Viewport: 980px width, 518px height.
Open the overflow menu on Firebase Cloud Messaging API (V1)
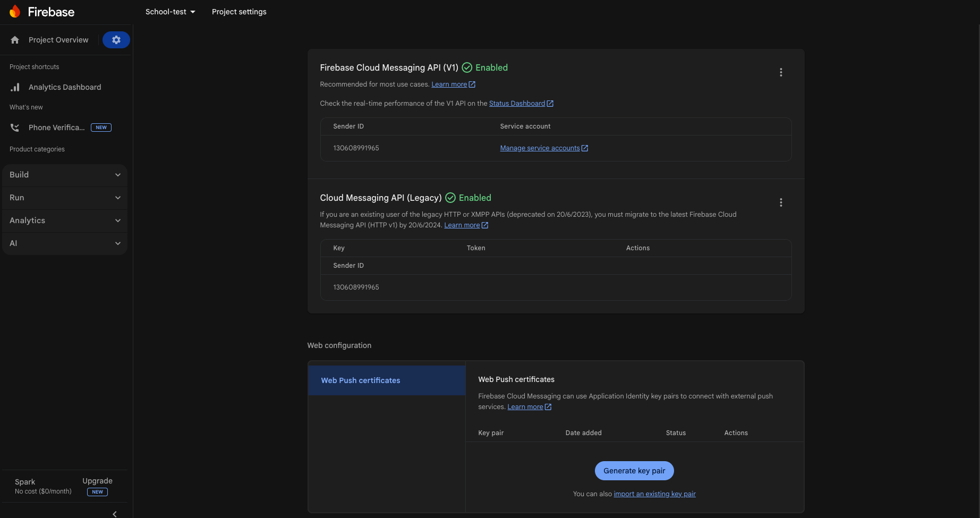tap(781, 72)
